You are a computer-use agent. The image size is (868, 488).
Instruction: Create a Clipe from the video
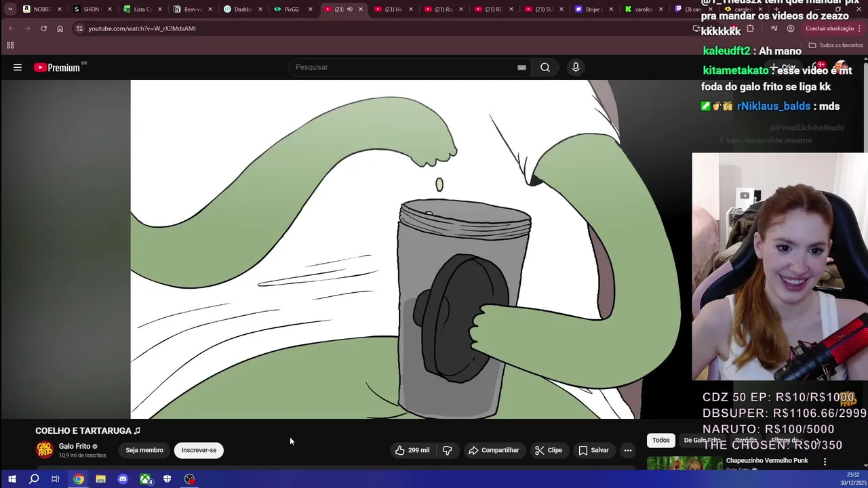pos(548,450)
